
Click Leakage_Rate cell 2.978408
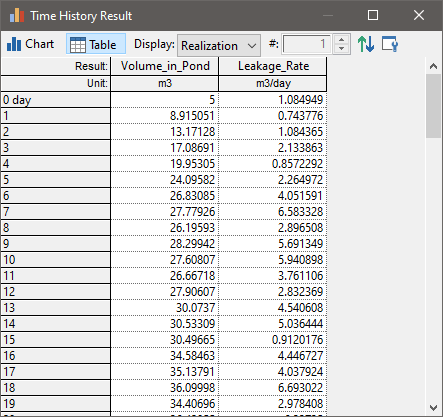(273, 404)
